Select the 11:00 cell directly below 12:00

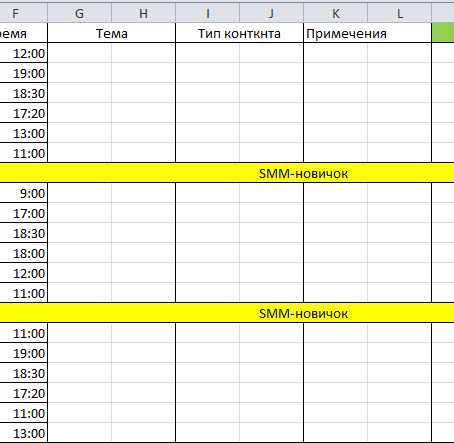pyautogui.click(x=23, y=293)
